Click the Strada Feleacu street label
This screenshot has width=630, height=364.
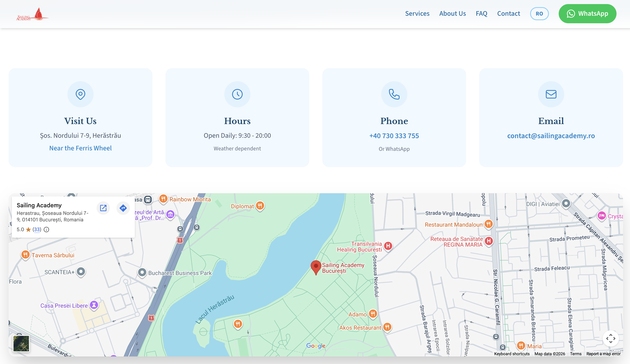(552, 268)
